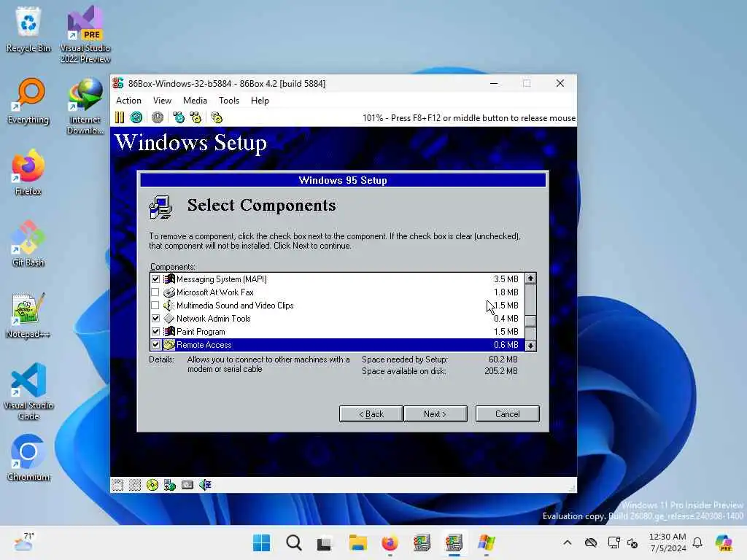
Task: Send Ctrl+Alt+Del via toolbar icon
Action: (179, 117)
